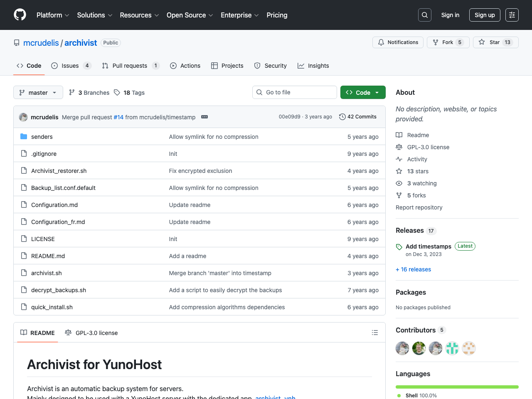Click the appearance settings icon in header
Image resolution: width=532 pixels, height=399 pixels.
coord(512,15)
